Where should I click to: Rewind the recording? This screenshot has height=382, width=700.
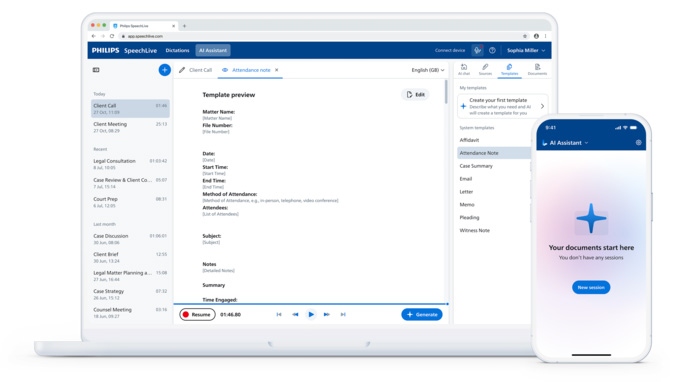click(295, 315)
